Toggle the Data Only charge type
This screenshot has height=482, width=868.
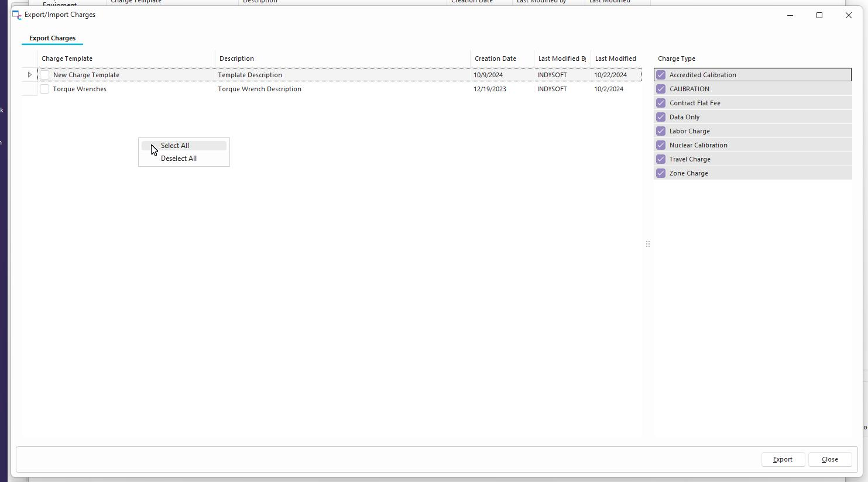[x=661, y=117]
